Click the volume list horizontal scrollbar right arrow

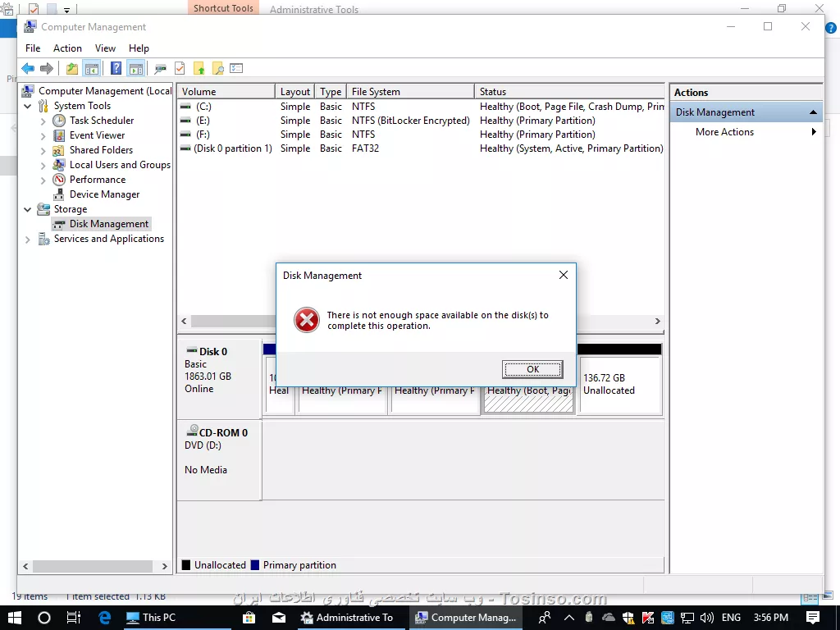click(658, 321)
